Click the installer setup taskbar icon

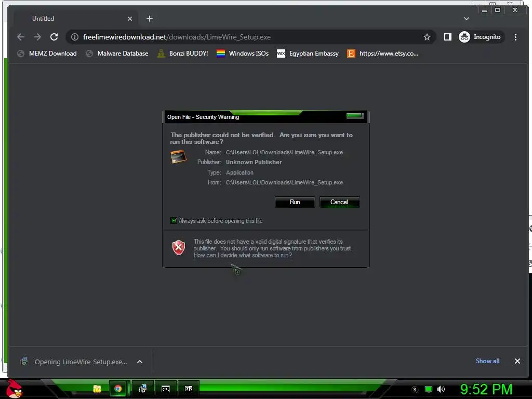[142, 389]
